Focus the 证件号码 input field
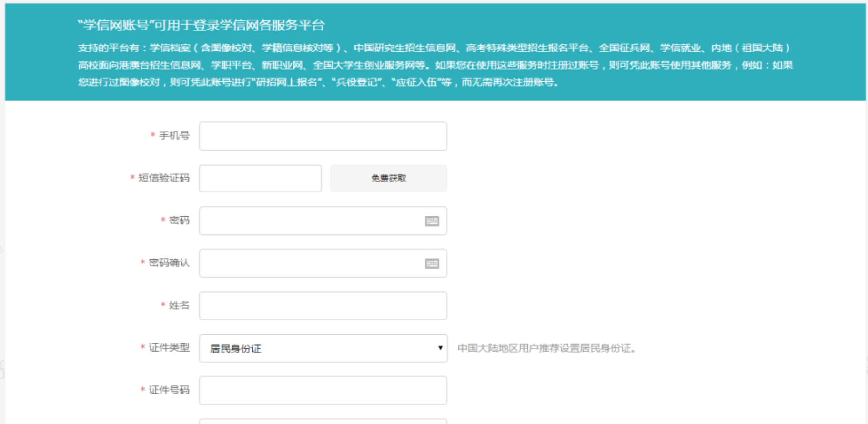Image resolution: width=868 pixels, height=424 pixels. [x=323, y=391]
